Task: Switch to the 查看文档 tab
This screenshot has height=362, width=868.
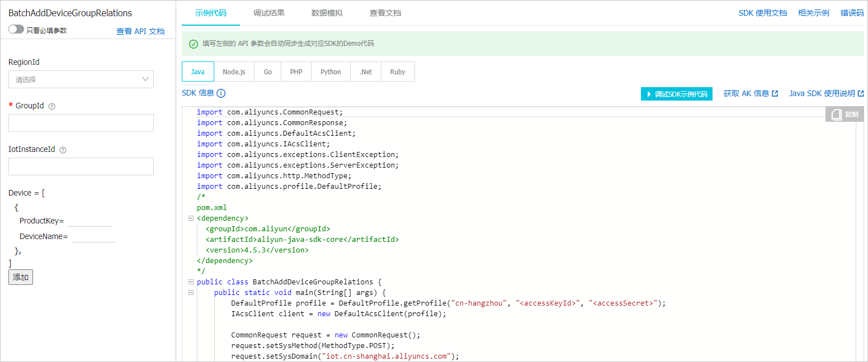Action: (x=385, y=13)
